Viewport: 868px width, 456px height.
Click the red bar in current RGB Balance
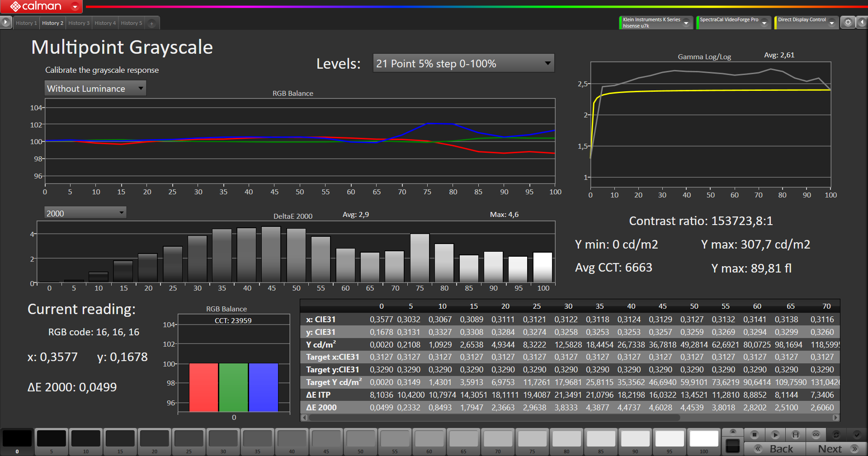coord(203,387)
